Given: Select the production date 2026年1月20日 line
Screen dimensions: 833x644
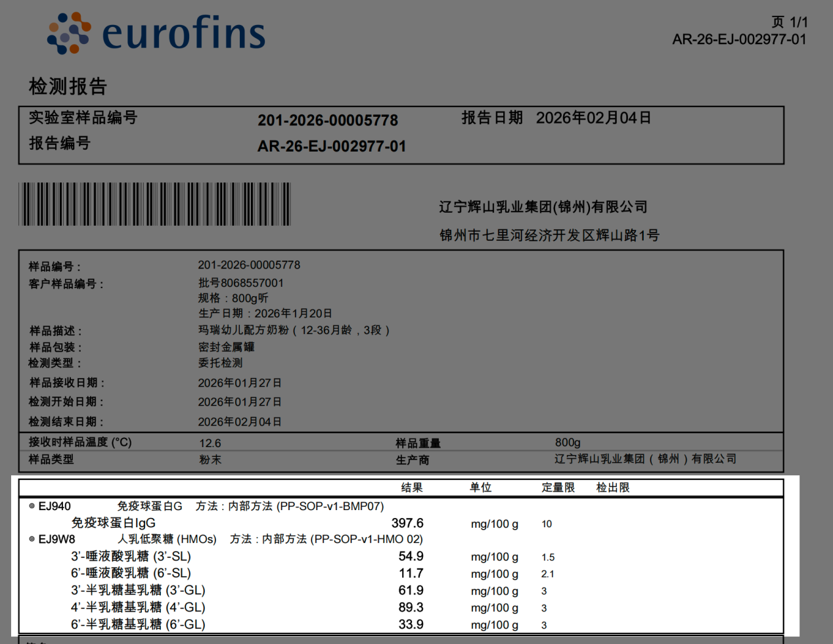Looking at the screenshot, I should tap(265, 313).
